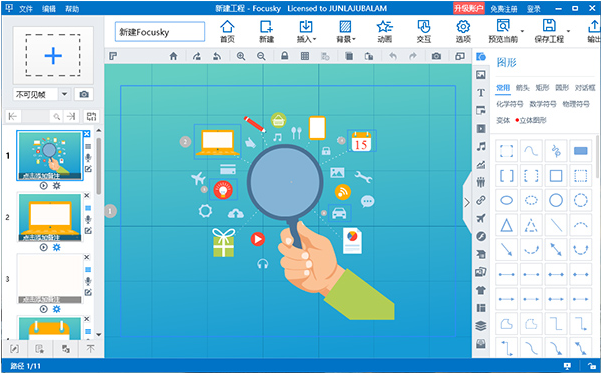Open the 文件 menu
602x374 pixels.
click(26, 8)
